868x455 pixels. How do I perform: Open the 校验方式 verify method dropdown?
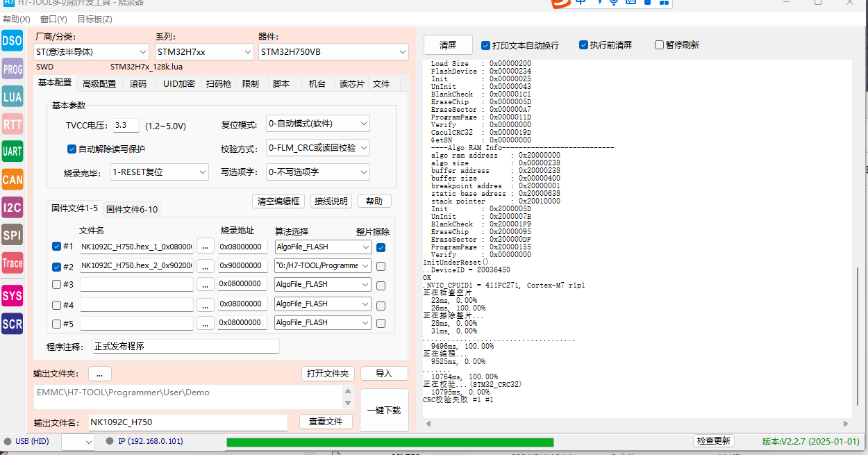(318, 148)
